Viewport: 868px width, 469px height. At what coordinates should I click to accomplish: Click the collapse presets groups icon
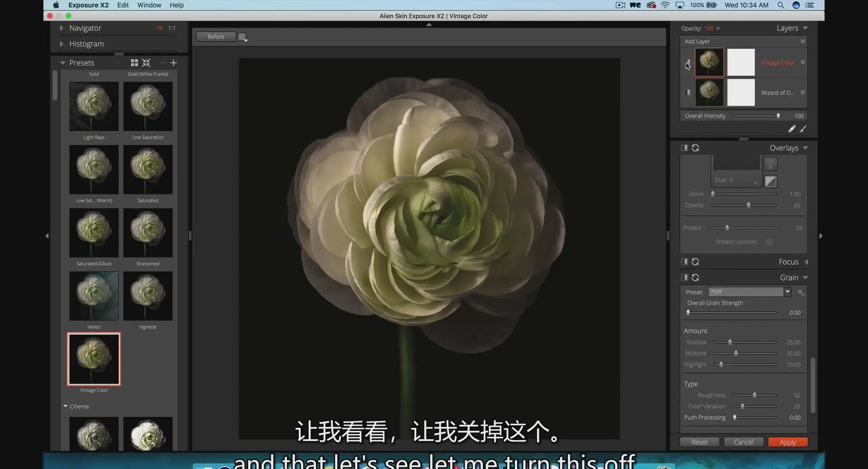coord(146,63)
